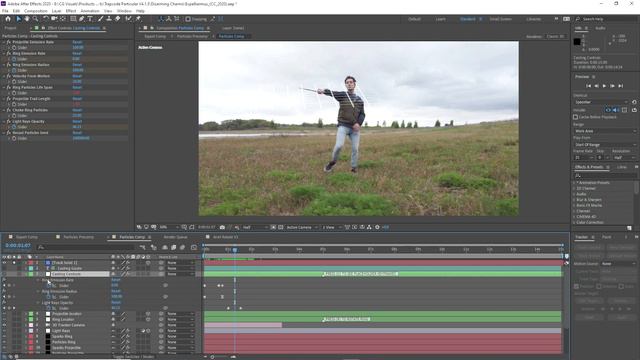Open the graph editor icon in timeline
This screenshot has height=360, width=640.
tap(194, 247)
